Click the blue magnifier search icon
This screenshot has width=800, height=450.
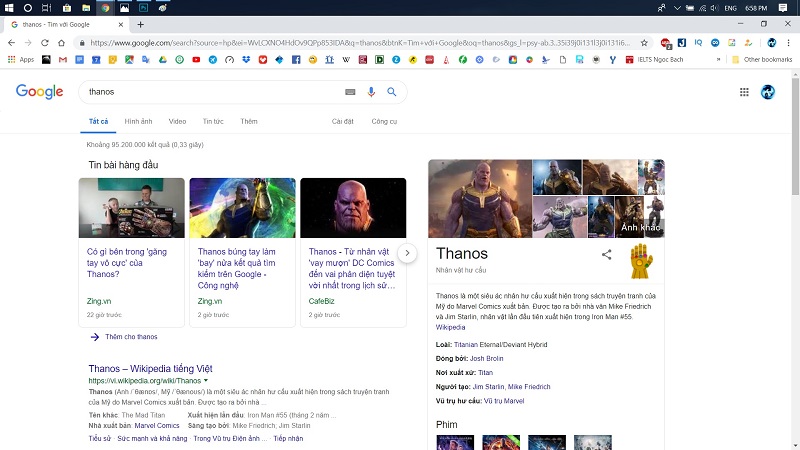(x=392, y=92)
